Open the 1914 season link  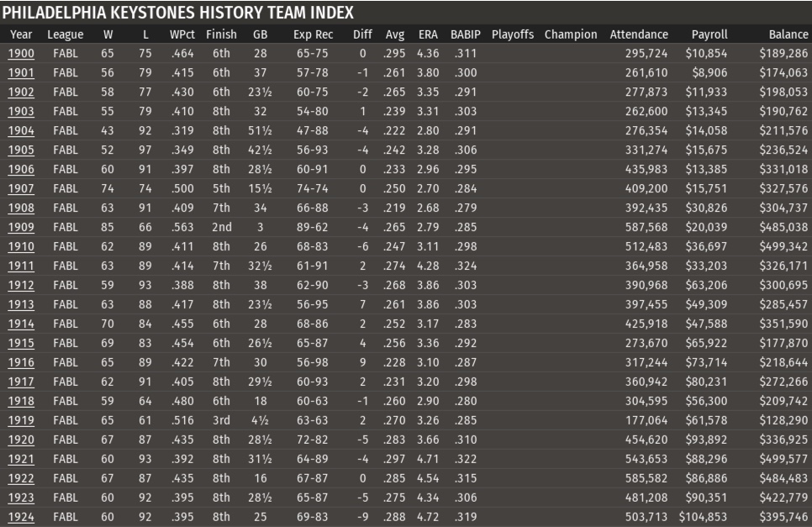(x=21, y=324)
